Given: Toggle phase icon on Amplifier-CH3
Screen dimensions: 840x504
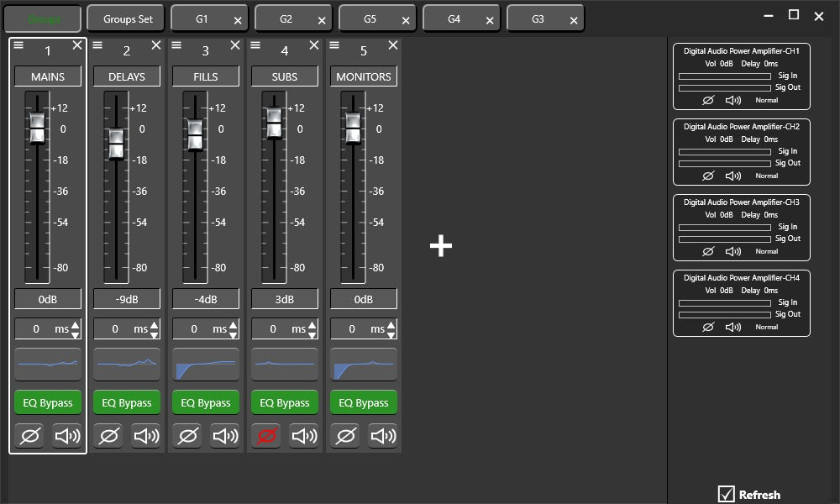Looking at the screenshot, I should click(x=707, y=251).
